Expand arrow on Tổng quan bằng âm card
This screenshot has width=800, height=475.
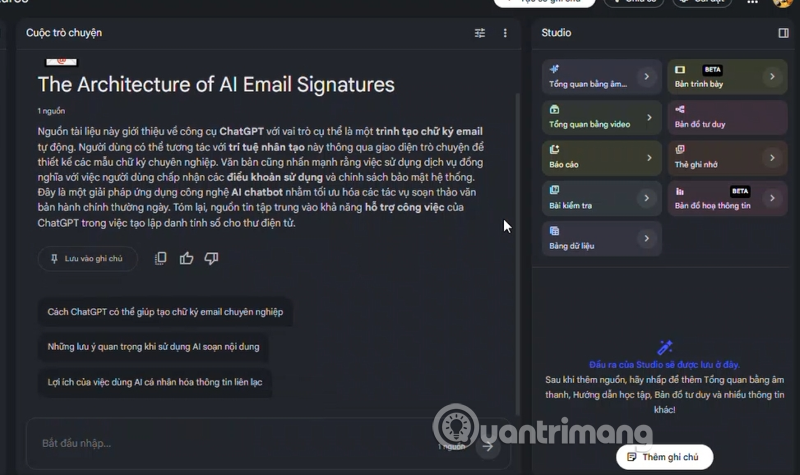(646, 77)
